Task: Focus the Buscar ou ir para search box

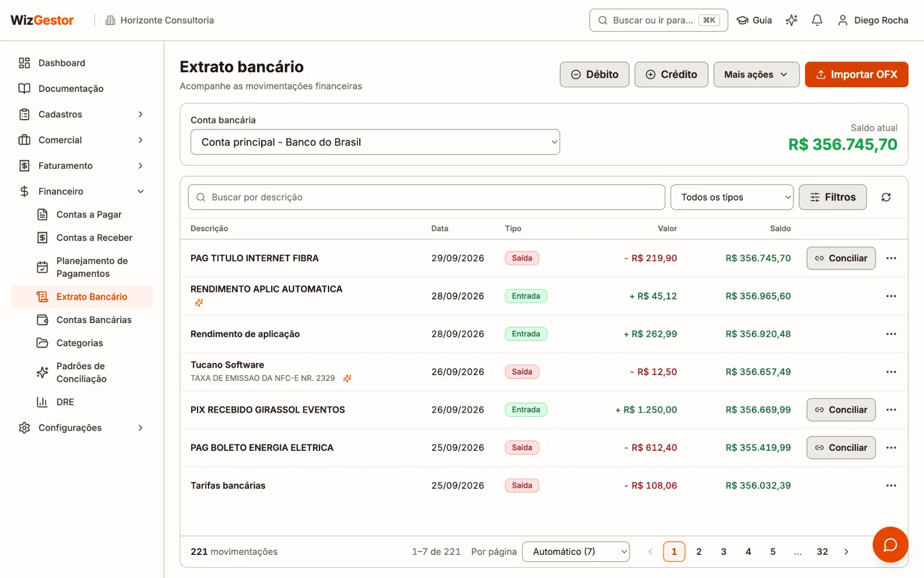Action: pos(658,20)
